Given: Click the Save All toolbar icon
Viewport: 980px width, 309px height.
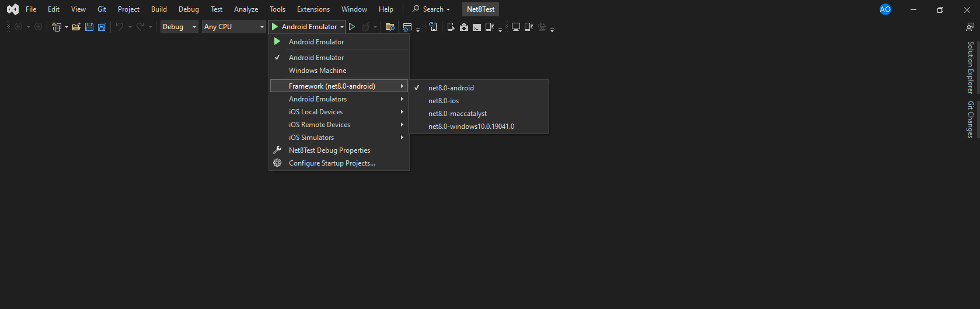Looking at the screenshot, I should pyautogui.click(x=102, y=27).
